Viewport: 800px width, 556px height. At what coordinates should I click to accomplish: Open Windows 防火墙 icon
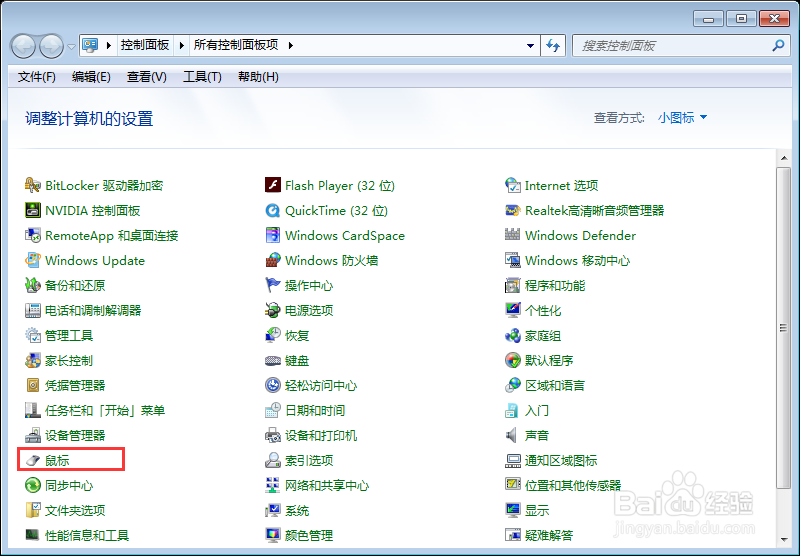pos(273,260)
